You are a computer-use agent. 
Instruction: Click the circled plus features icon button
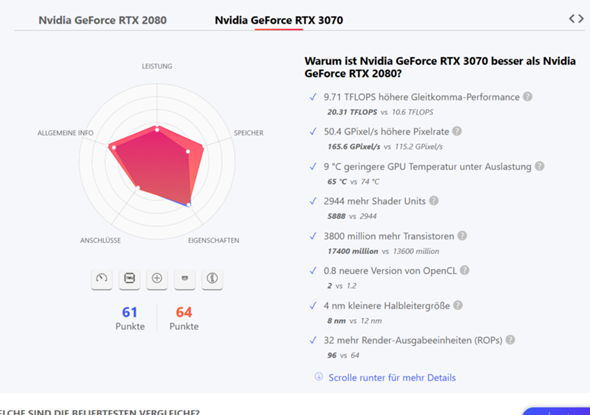click(157, 279)
